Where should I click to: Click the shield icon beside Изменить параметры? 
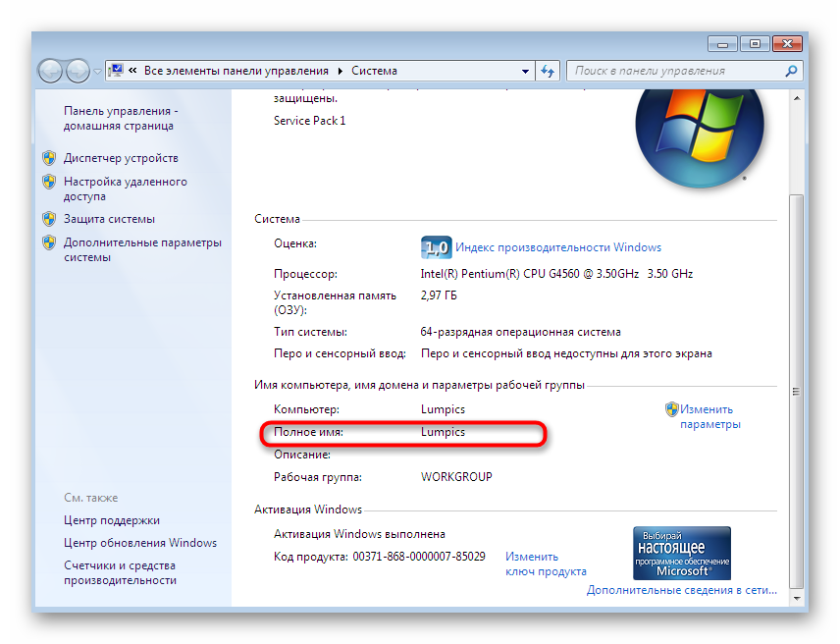[x=672, y=409]
